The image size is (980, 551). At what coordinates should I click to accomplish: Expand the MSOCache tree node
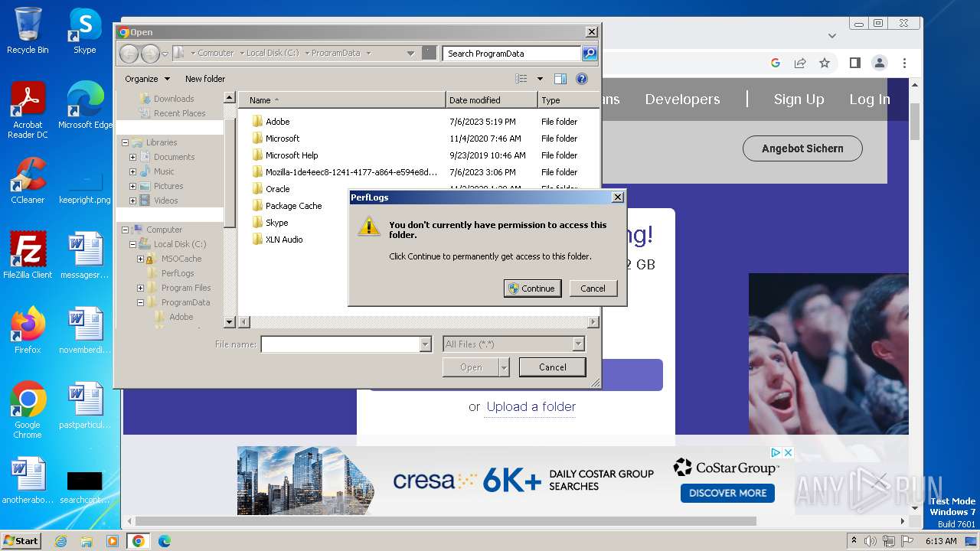coord(140,259)
